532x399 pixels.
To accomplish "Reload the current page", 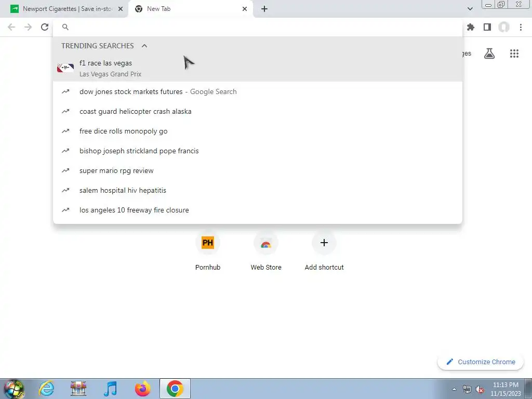I will point(45,27).
